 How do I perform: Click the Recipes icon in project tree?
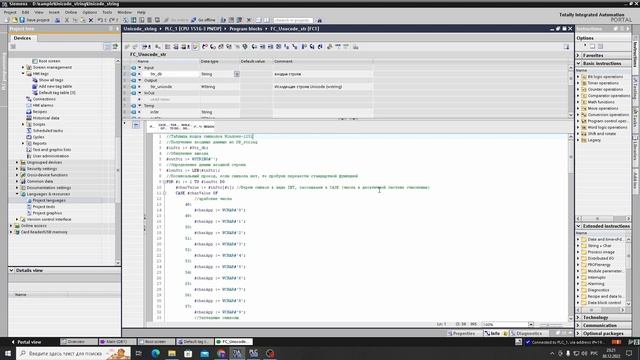click(29, 111)
